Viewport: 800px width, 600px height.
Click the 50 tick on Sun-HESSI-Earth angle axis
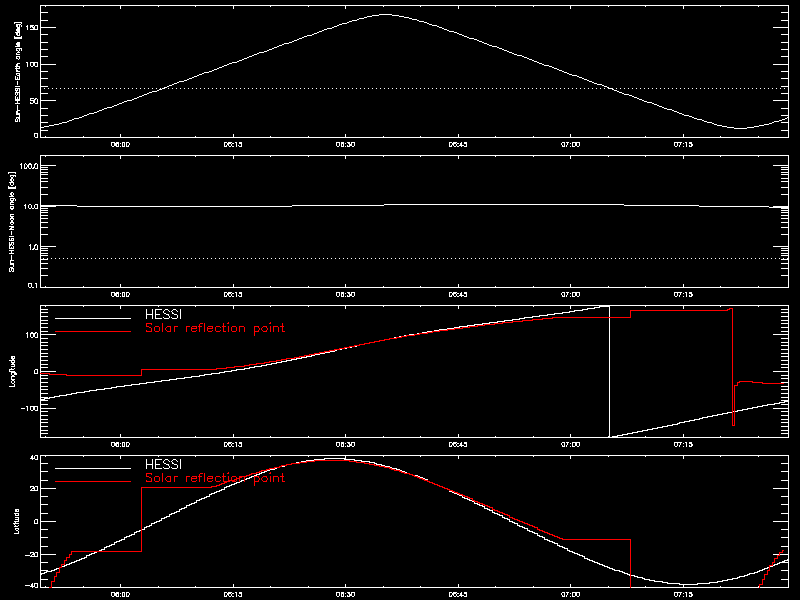click(34, 101)
